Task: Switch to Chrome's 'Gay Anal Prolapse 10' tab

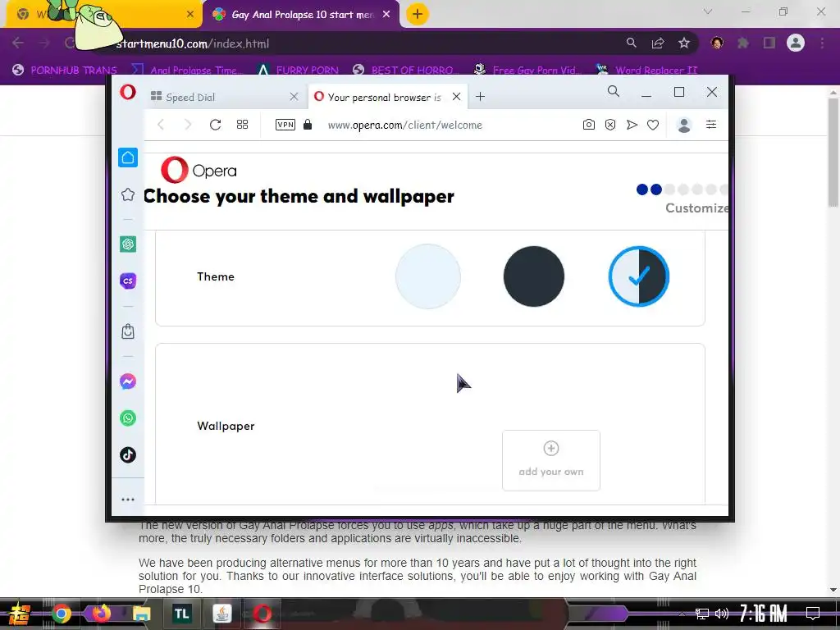Action: pos(301,15)
